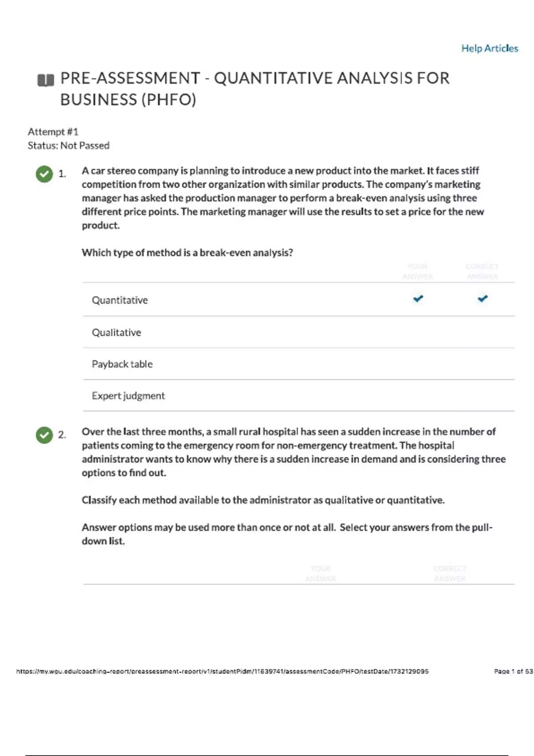Click 'Correct Answer' column header in question 1
534x756 pixels.
482,271
